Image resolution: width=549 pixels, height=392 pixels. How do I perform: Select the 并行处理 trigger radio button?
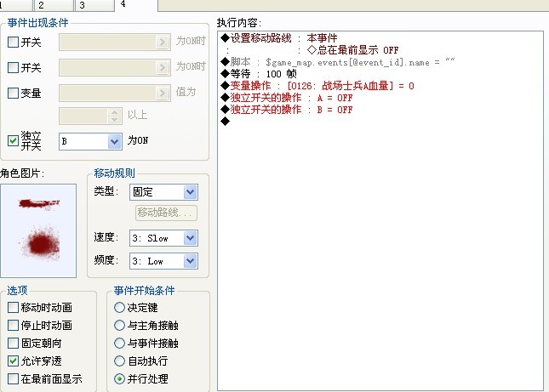[x=119, y=378]
